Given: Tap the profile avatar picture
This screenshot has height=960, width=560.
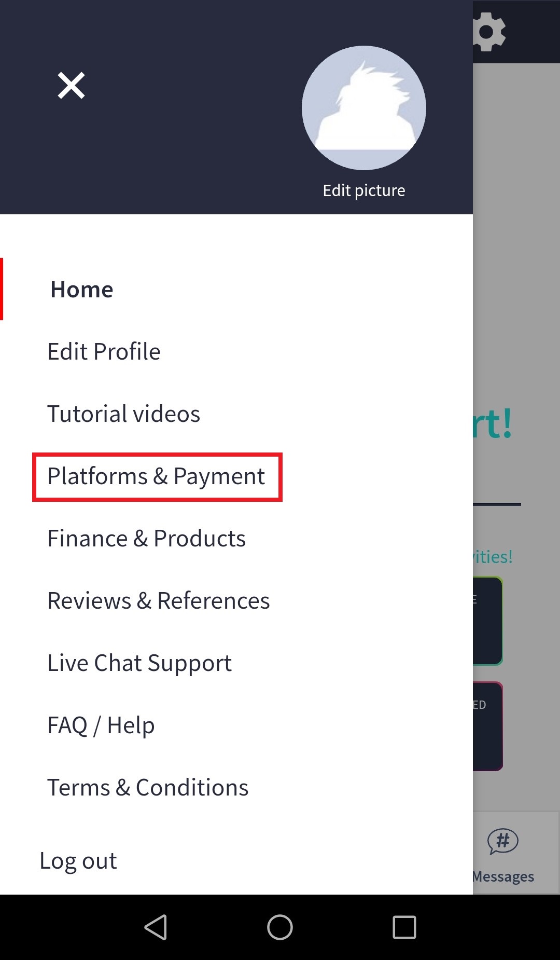Looking at the screenshot, I should (x=364, y=108).
